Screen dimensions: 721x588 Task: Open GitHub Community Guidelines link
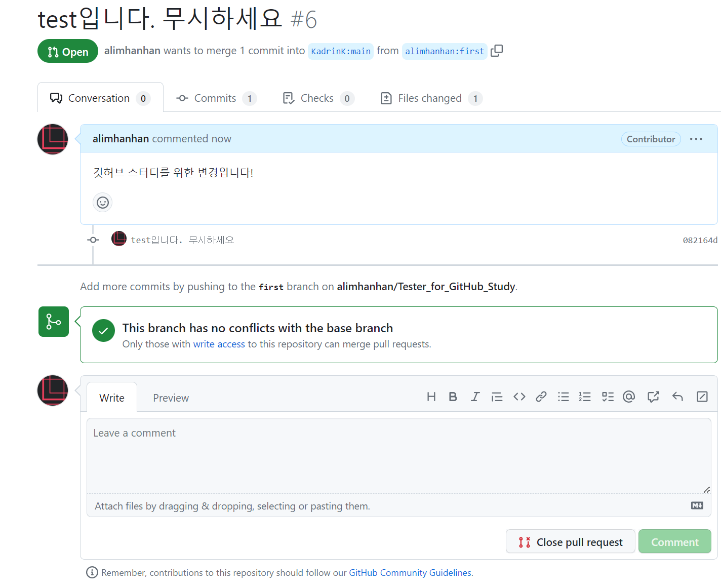(410, 572)
